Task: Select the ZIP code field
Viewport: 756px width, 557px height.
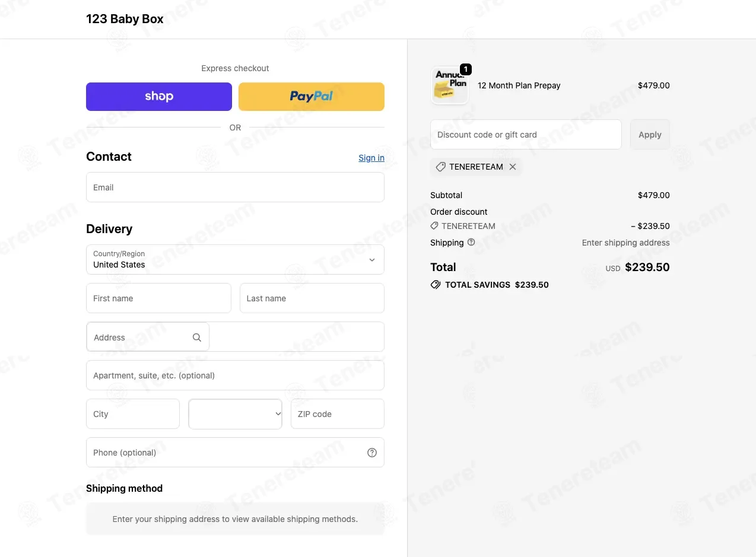Action: [338, 413]
